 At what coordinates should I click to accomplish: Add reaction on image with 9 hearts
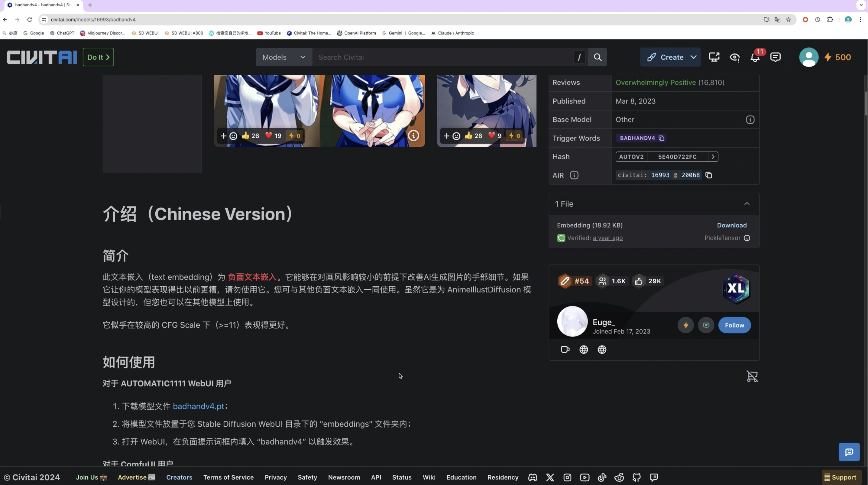click(452, 136)
